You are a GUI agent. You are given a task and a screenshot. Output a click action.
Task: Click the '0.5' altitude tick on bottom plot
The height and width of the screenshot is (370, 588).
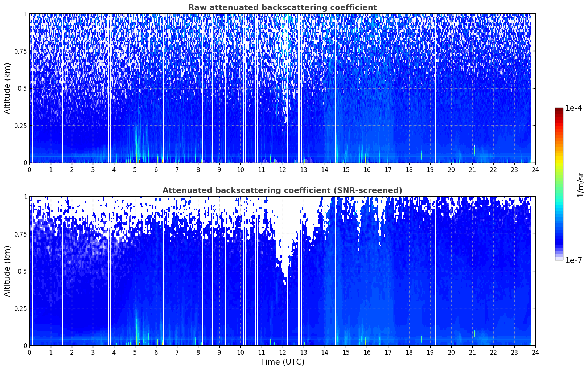coord(22,271)
